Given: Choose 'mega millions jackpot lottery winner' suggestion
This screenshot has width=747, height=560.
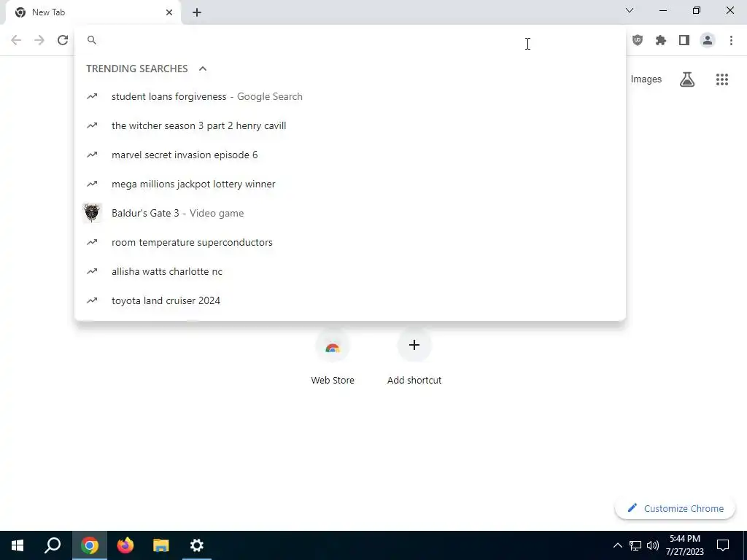Looking at the screenshot, I should [x=350, y=184].
